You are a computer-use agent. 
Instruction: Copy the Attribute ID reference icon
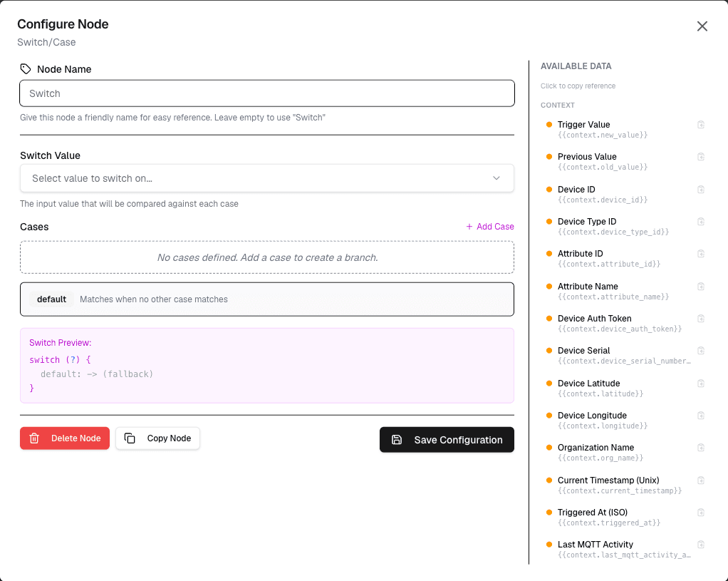click(701, 253)
